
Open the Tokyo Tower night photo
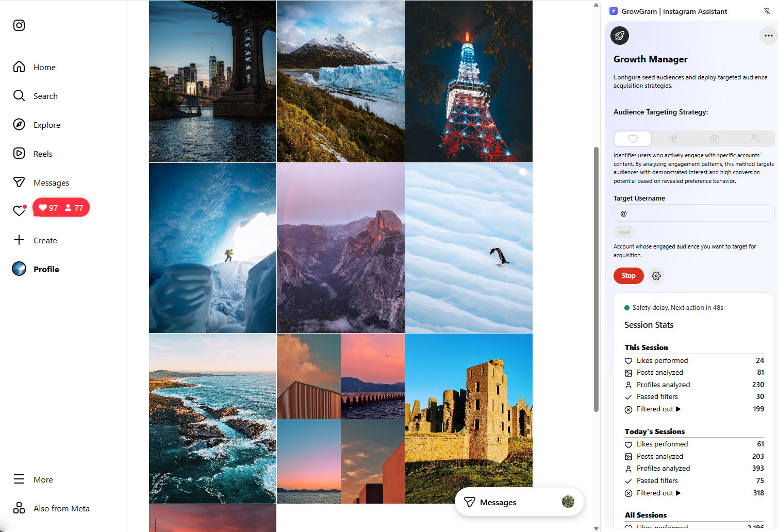[x=469, y=81]
